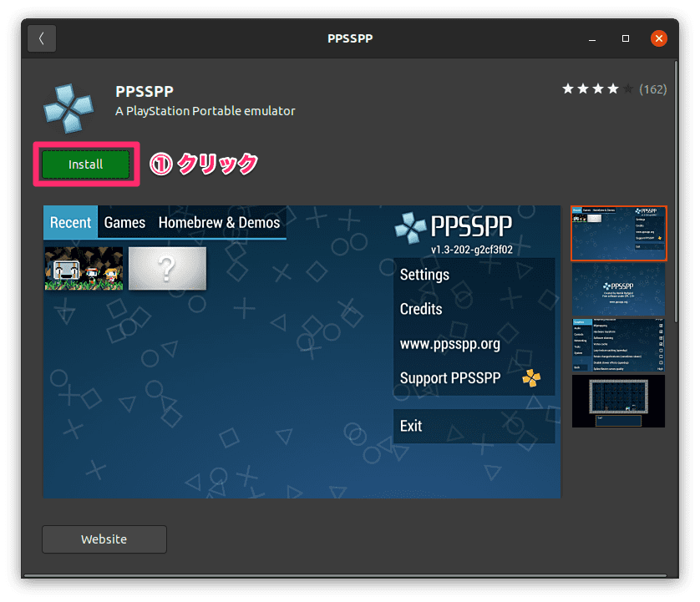Click the four-star rating

point(597,89)
